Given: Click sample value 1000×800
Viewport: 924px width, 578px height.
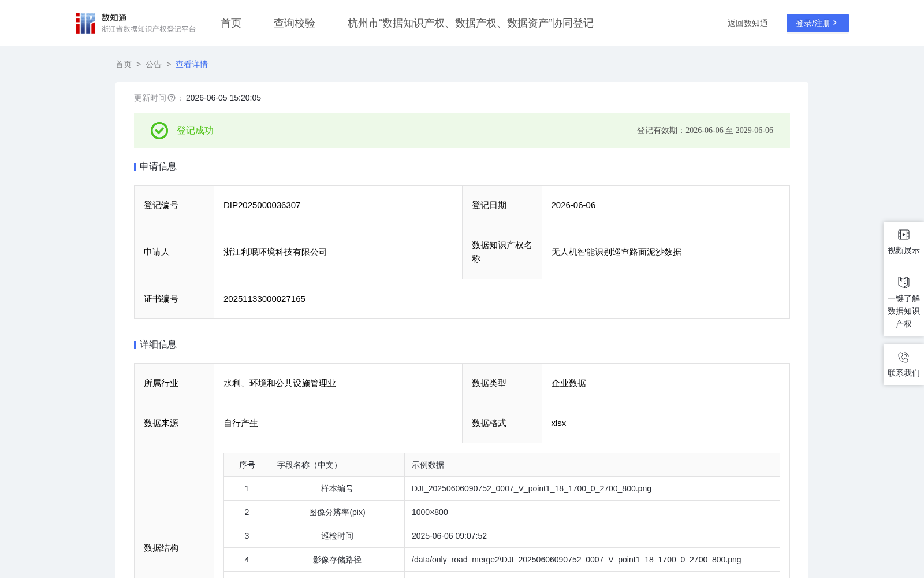Looking at the screenshot, I should point(430,512).
